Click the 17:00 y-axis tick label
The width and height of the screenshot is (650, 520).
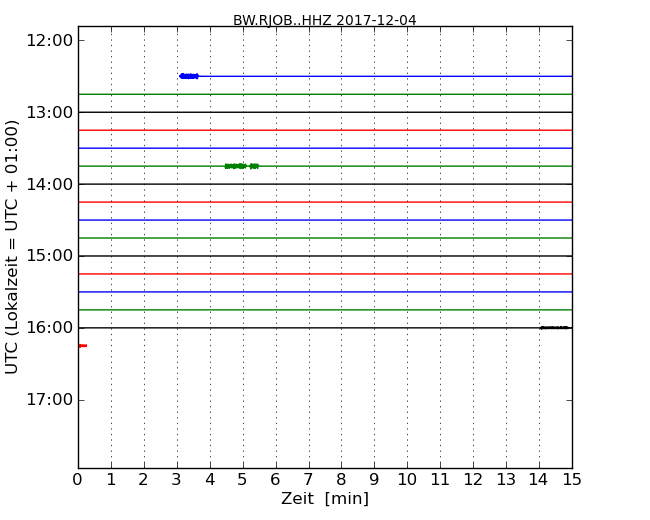[x=49, y=400]
